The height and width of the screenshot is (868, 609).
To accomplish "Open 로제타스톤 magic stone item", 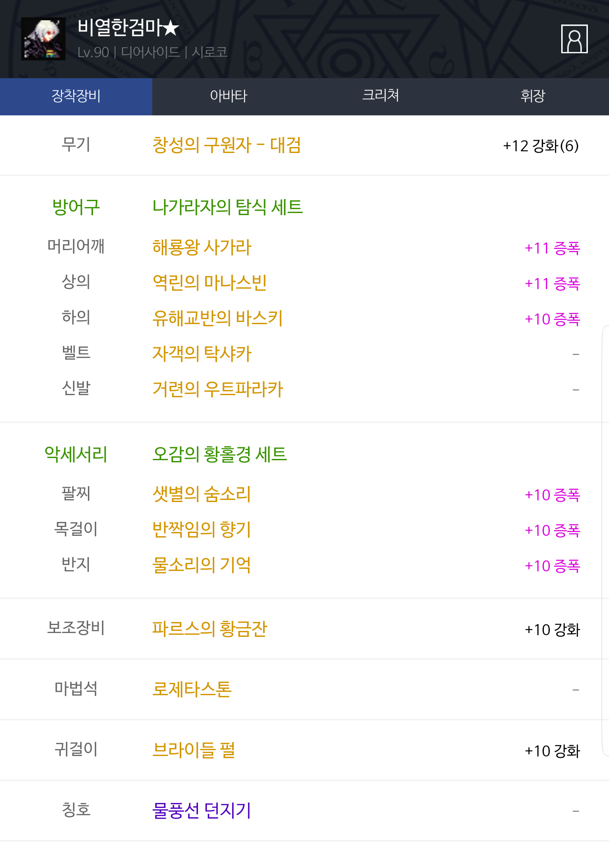I will (192, 689).
